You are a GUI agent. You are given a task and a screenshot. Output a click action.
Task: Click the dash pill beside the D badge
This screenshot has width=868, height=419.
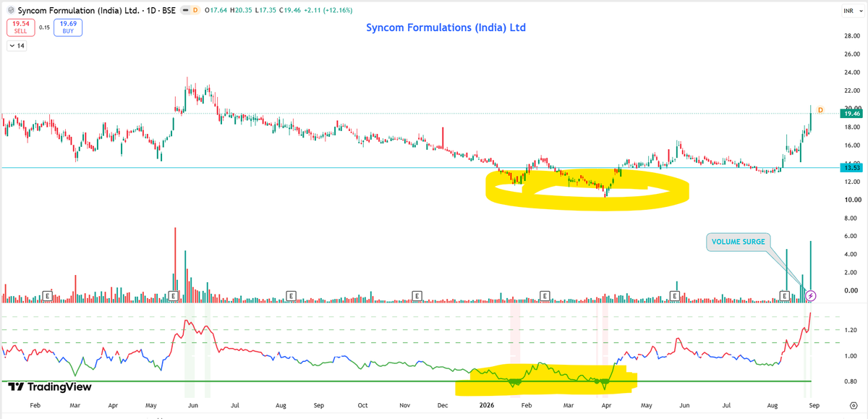(x=184, y=11)
